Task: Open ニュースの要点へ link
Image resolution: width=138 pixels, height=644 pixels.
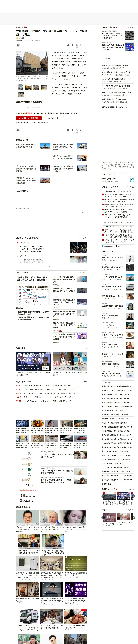Action: [82, 238]
